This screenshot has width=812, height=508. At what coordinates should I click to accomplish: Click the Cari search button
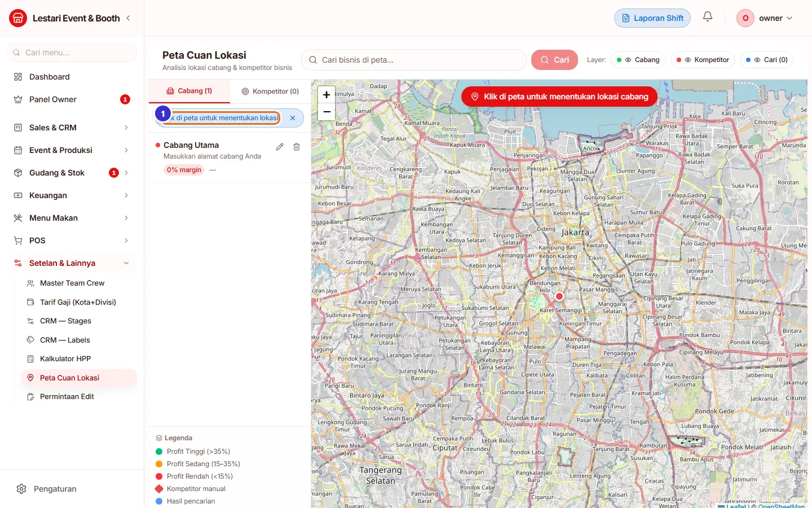pos(554,60)
